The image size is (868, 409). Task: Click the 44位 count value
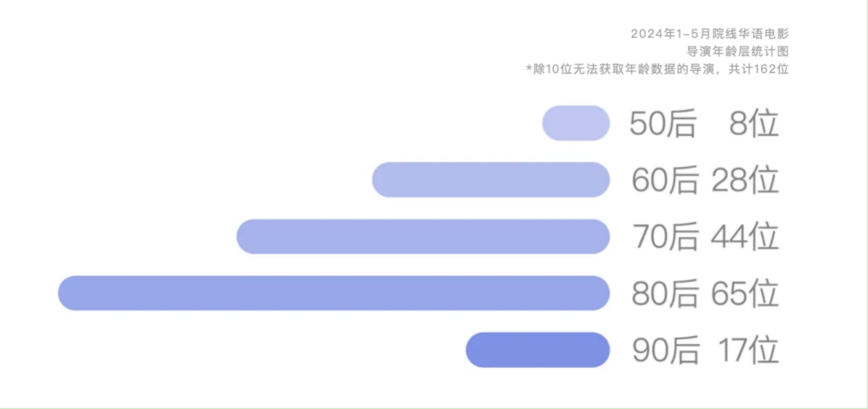745,237
